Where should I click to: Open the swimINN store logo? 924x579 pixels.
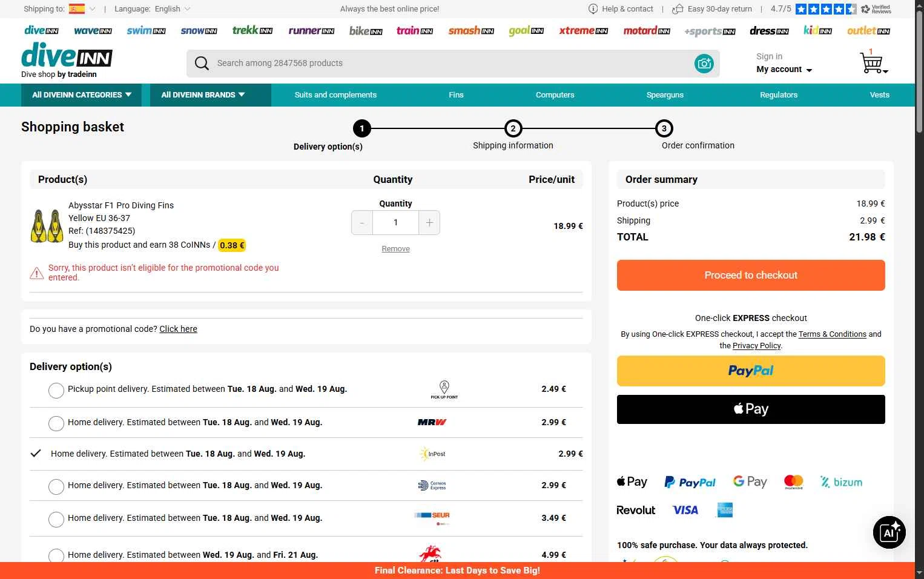coord(146,30)
